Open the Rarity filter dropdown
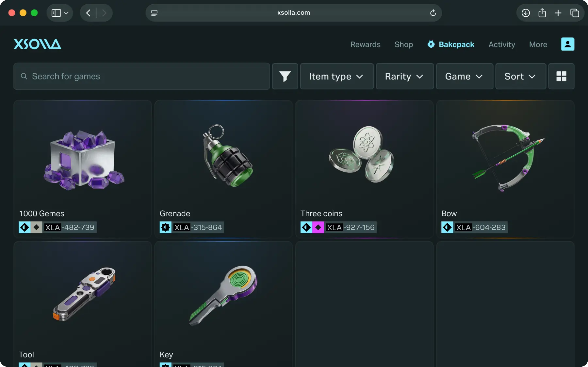The width and height of the screenshot is (588, 367). [405, 76]
